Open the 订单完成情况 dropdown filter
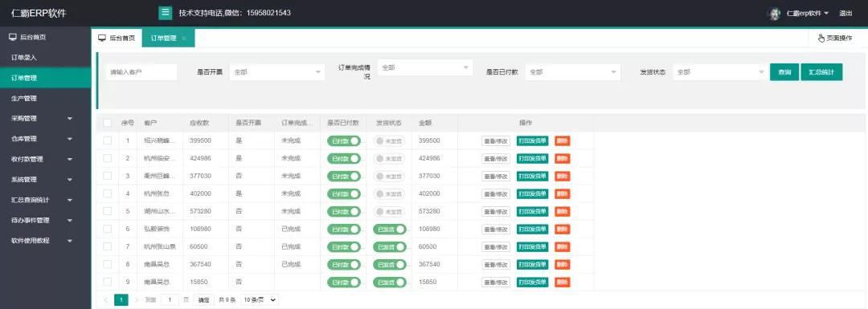Image resolution: width=868 pixels, height=309 pixels. [425, 67]
